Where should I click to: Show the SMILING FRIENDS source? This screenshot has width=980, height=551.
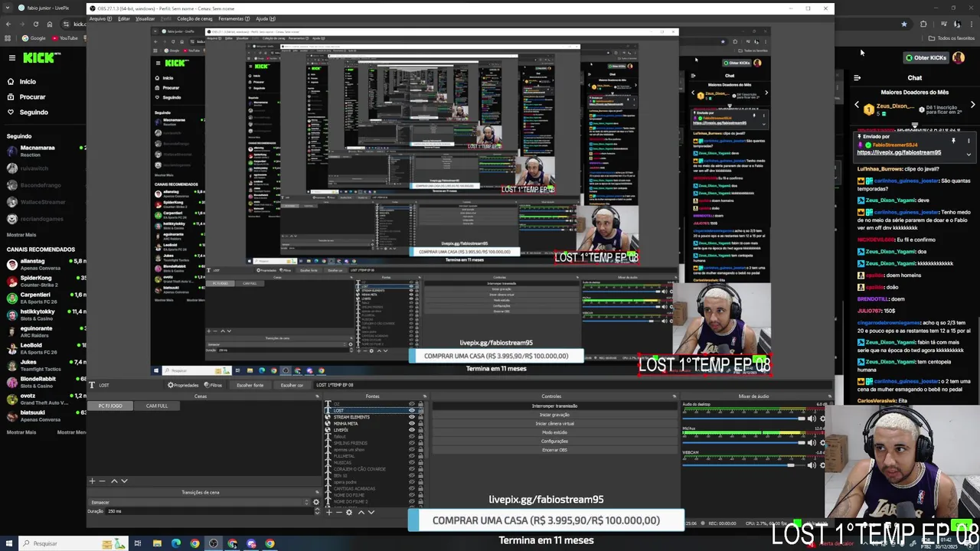pos(411,443)
